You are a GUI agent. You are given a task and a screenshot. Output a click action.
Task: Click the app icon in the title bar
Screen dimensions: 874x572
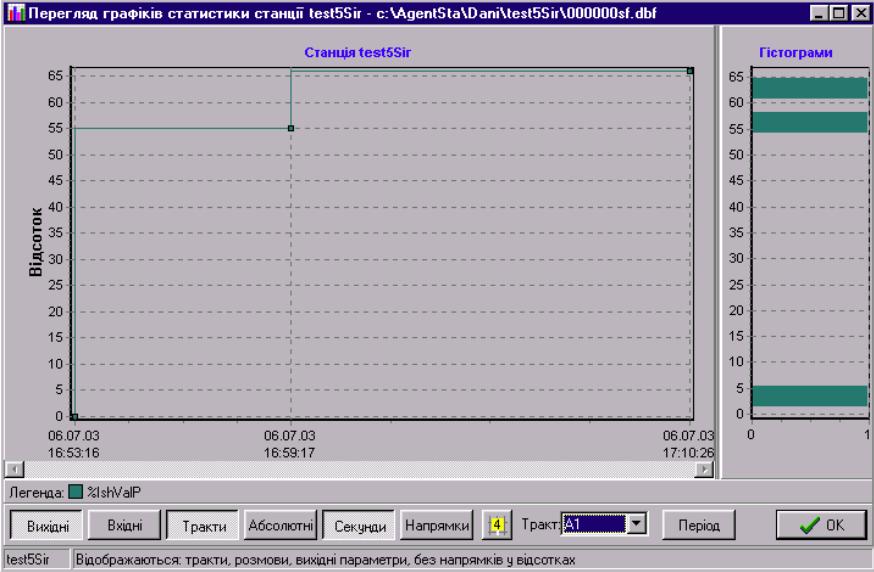pos(16,12)
